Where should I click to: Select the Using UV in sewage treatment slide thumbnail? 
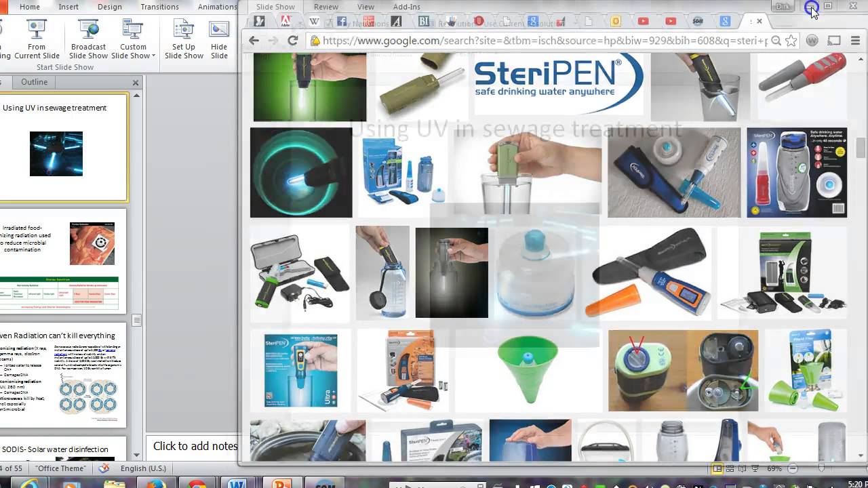(62, 147)
